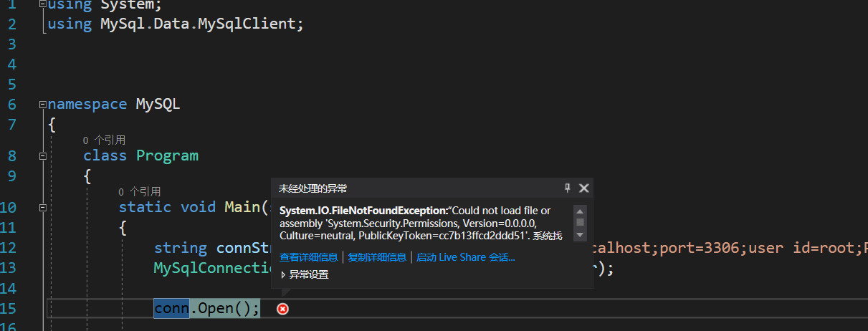Click the 复制详细信息 link

coord(377,257)
